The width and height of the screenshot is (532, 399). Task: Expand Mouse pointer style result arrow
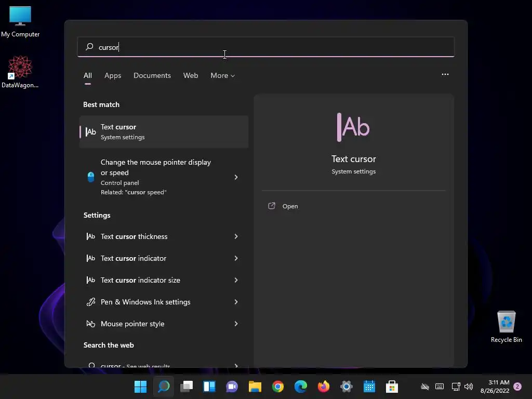point(236,324)
